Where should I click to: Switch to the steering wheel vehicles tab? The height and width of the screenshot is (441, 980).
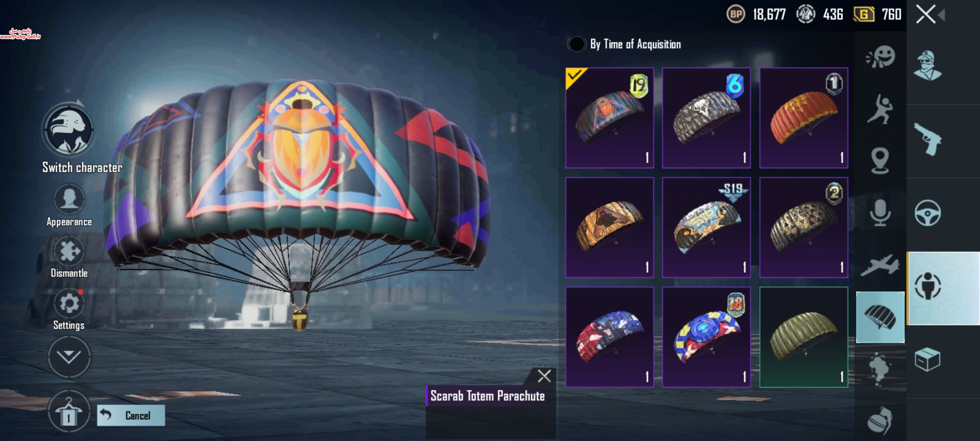coord(928,213)
